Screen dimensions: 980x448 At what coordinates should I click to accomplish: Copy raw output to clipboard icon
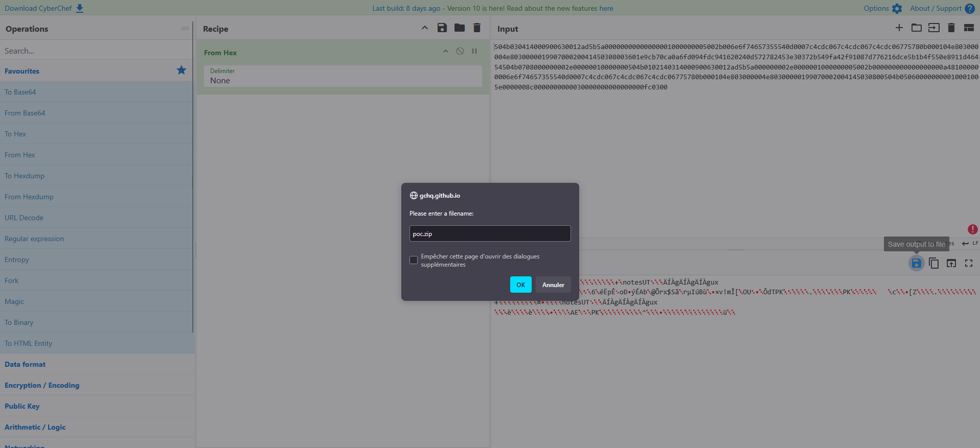click(x=933, y=263)
